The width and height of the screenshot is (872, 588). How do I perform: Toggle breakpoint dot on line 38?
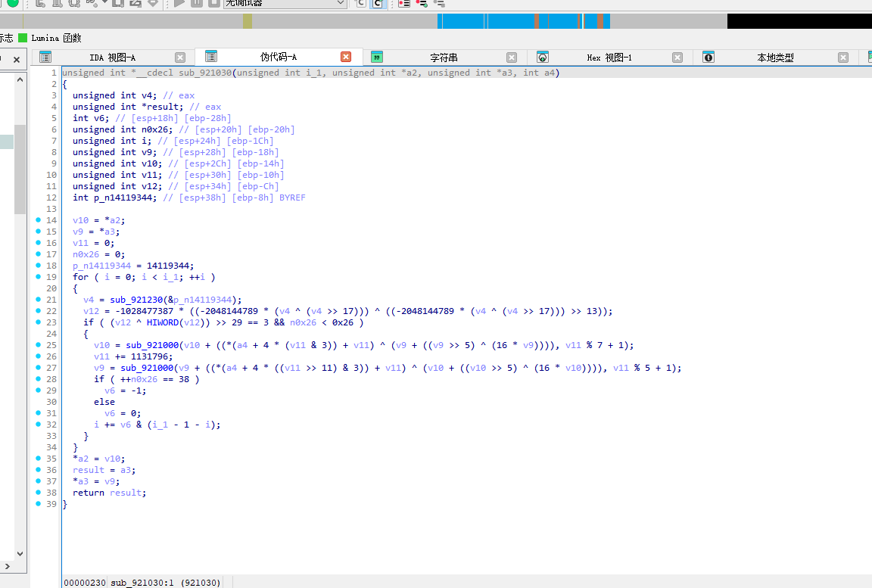point(39,493)
